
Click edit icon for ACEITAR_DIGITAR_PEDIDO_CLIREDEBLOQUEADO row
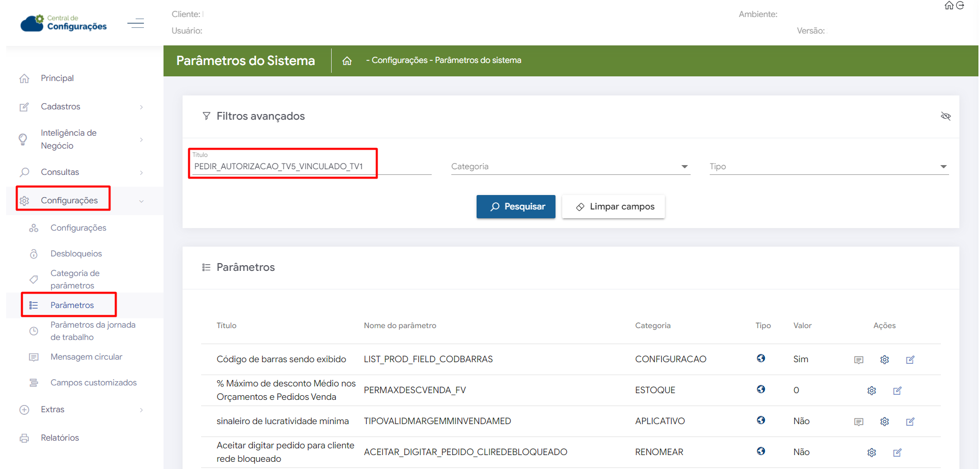[897, 452]
